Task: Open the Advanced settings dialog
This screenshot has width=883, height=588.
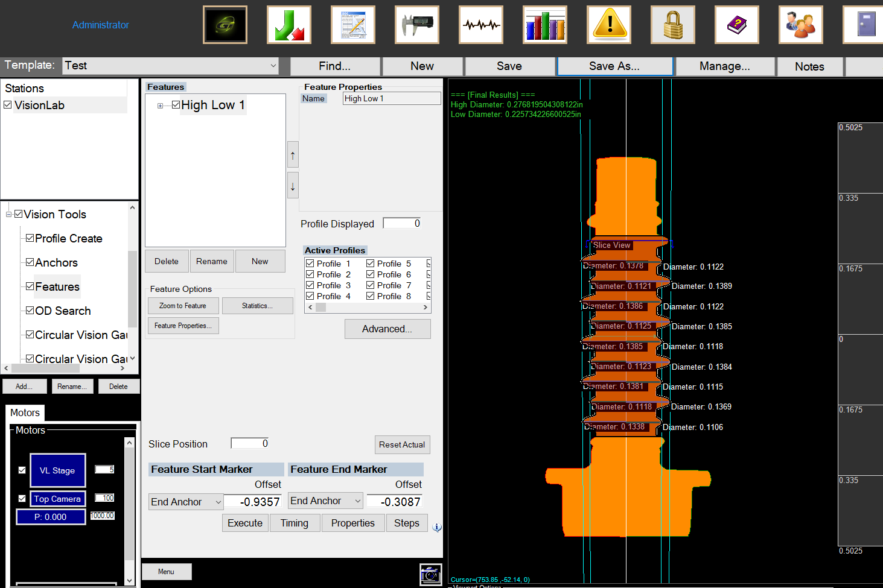Action: click(387, 329)
